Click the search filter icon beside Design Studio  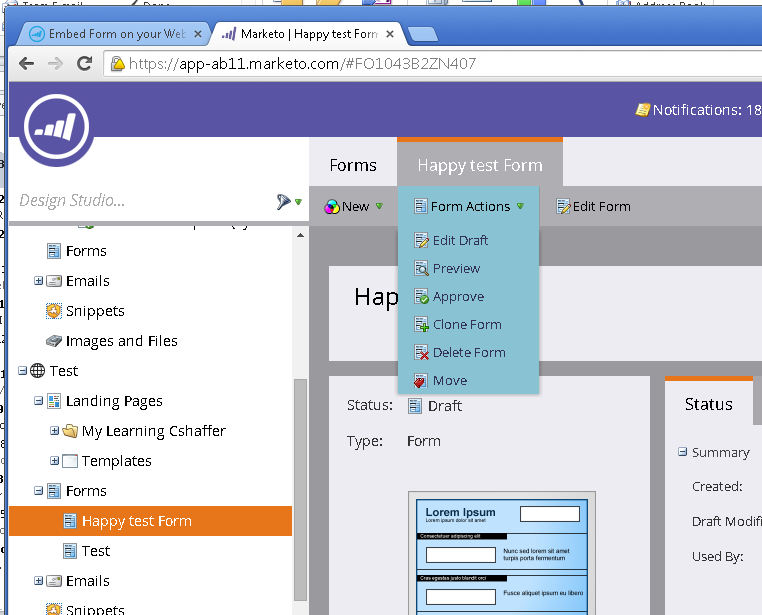click(286, 202)
